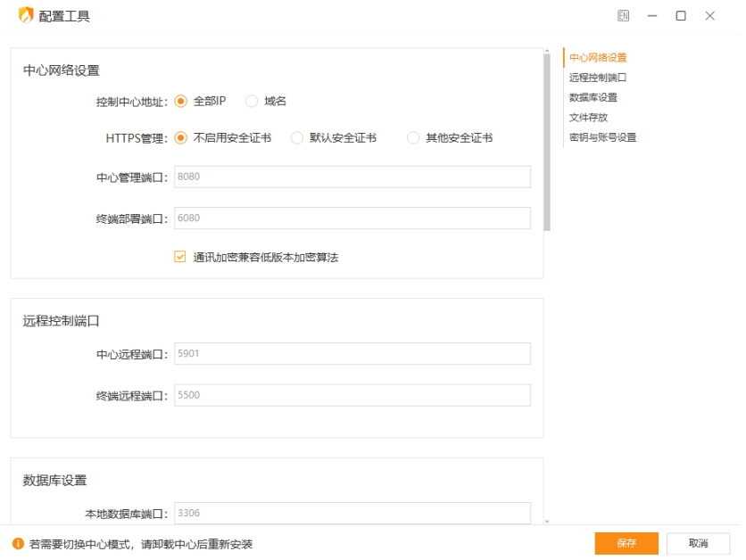Select the 域名 radio option
The height and width of the screenshot is (560, 746).
coord(252,101)
